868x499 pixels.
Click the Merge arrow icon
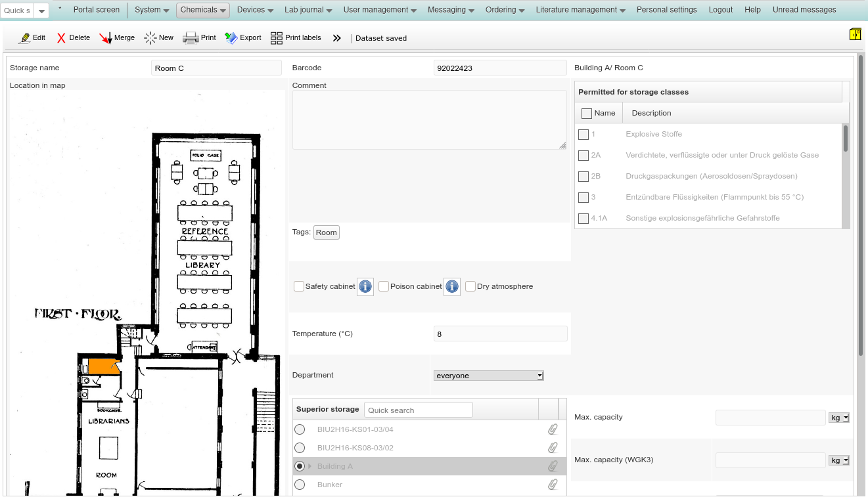(x=106, y=38)
